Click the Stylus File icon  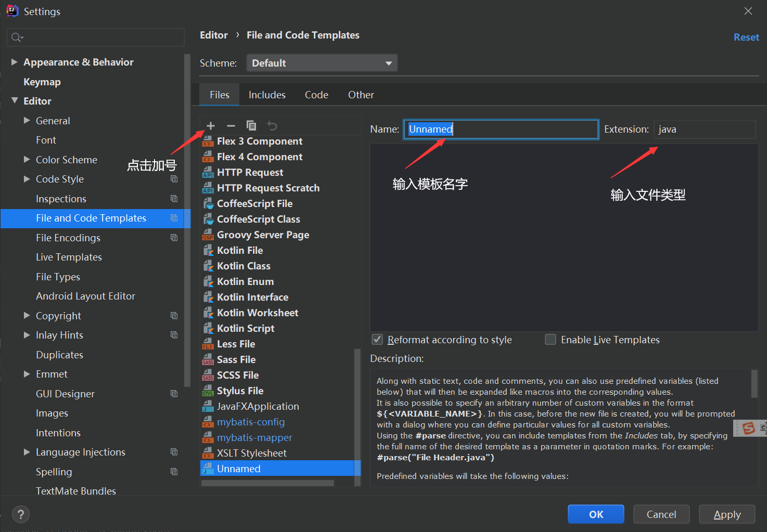pyautogui.click(x=208, y=391)
